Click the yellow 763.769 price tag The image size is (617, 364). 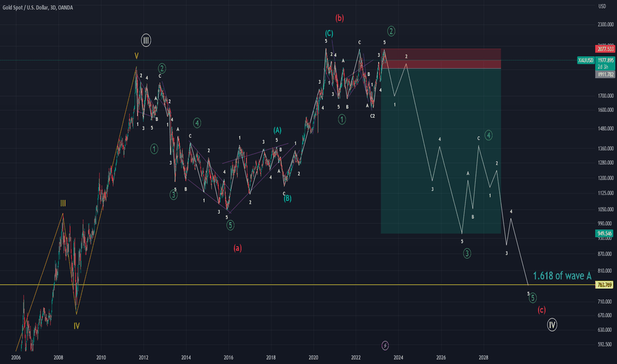click(x=605, y=285)
